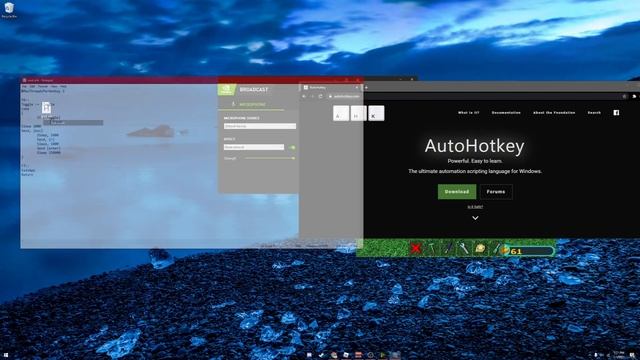640x360 pixels.
Task: Click the browser back arrow
Action: tap(304, 96)
